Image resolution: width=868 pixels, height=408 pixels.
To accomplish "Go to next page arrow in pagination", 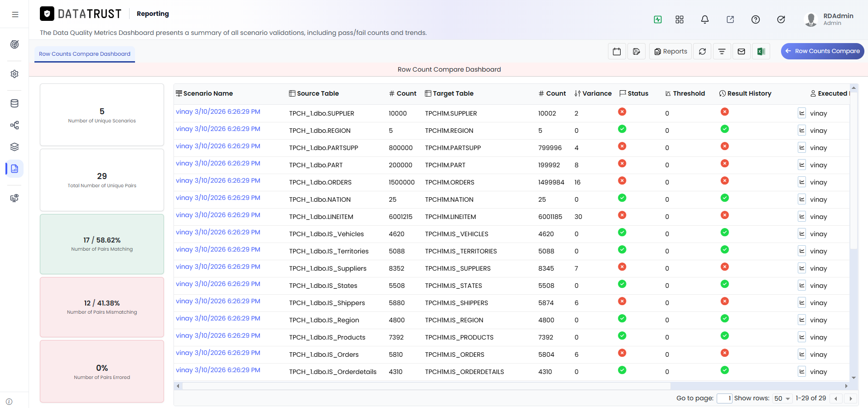I will 850,398.
